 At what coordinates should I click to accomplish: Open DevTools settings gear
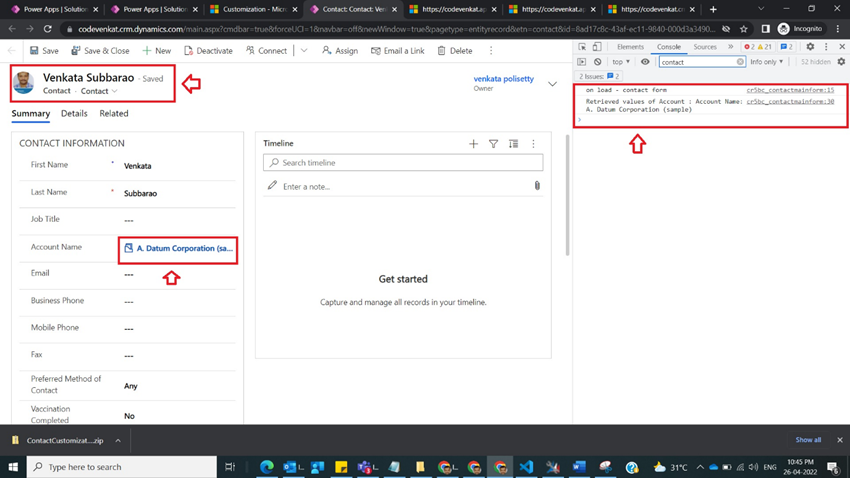(810, 47)
